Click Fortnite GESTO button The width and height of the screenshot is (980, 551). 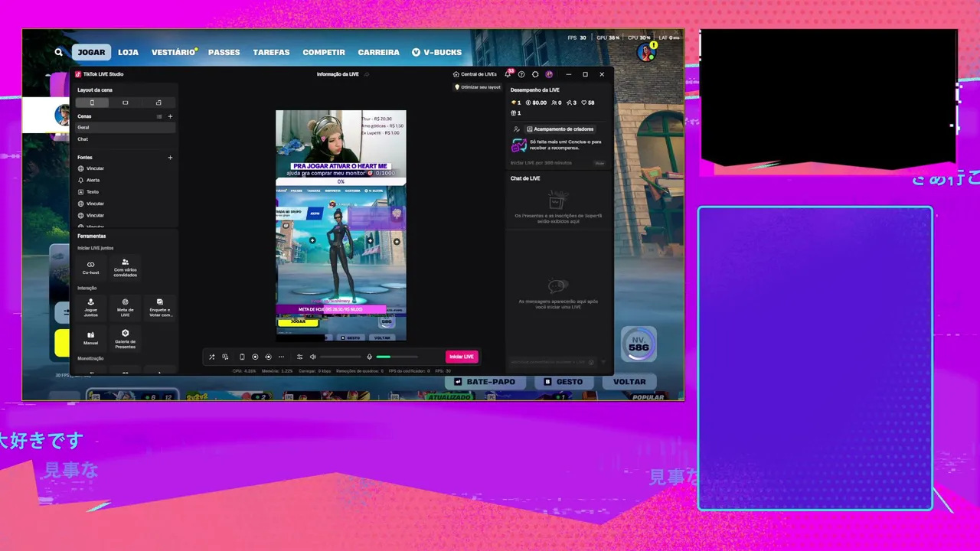[563, 381]
